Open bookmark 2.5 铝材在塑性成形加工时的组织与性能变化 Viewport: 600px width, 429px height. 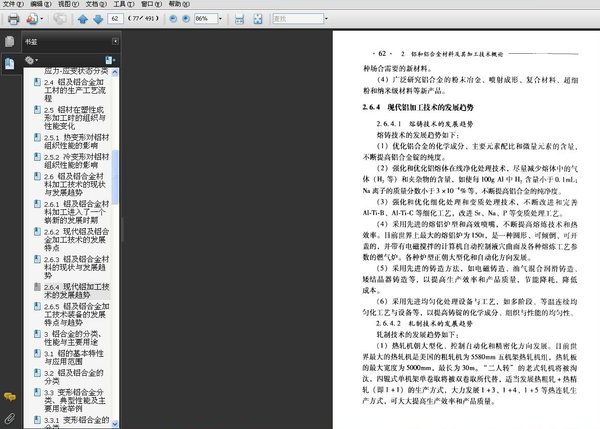click(75, 118)
